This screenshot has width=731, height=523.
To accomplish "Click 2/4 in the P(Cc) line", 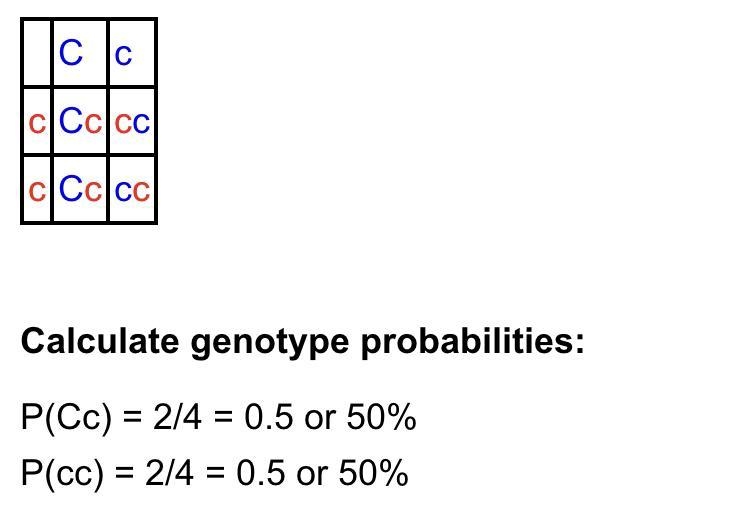I will click(x=177, y=416).
